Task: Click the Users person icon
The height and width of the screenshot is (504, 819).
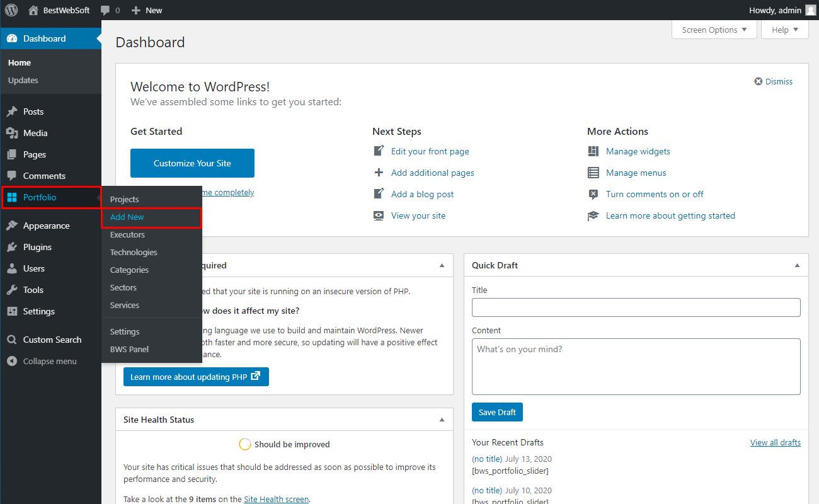Action: (12, 268)
